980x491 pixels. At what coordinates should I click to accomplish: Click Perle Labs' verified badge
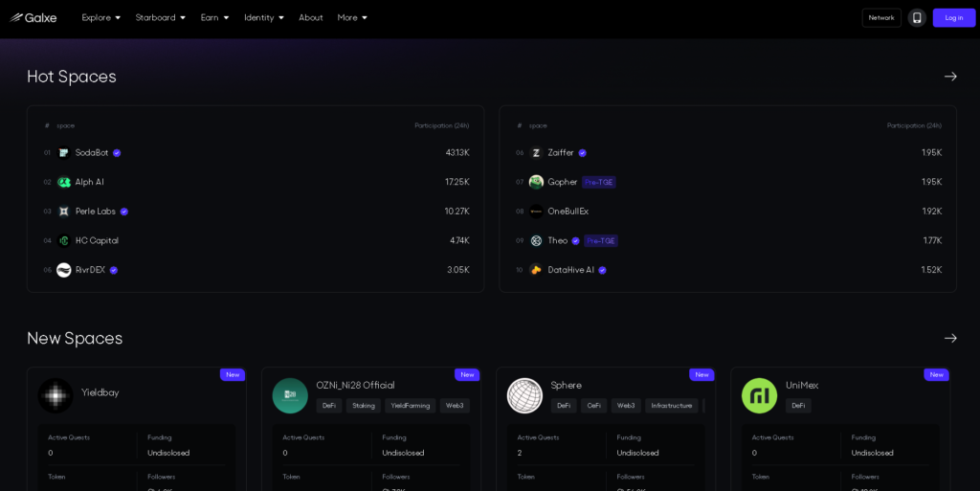pos(123,212)
